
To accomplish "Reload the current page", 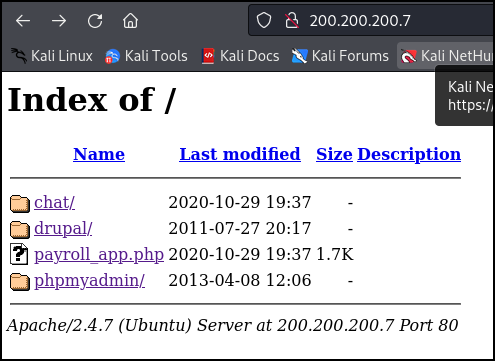I will click(x=95, y=21).
